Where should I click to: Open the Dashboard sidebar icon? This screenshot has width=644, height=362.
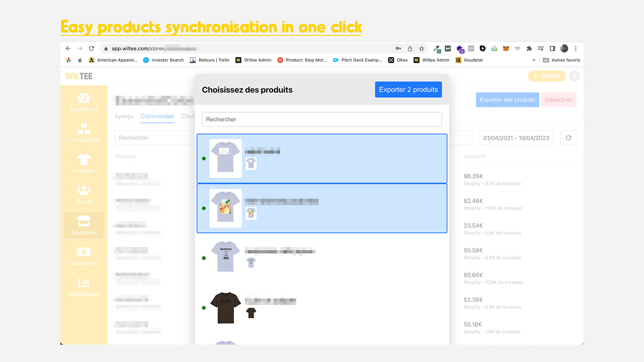pos(84,98)
